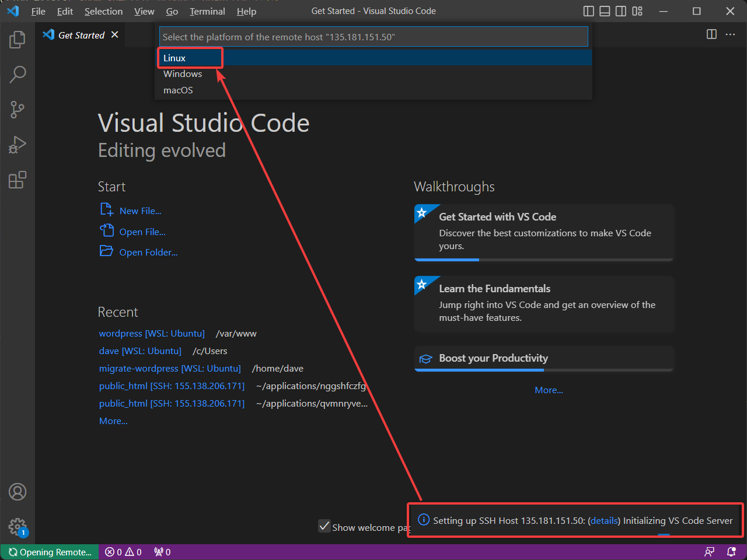Open Get Started with VS Code walkthrough
747x560 pixels.
[544, 232]
